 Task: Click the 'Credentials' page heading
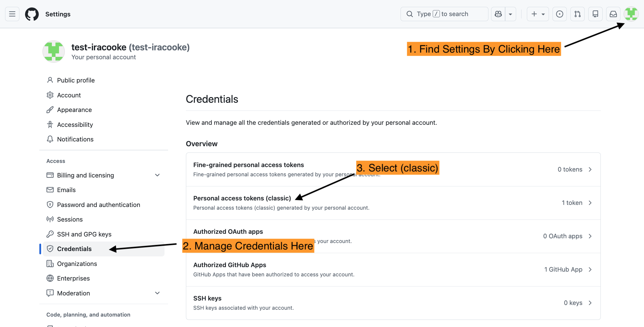tap(212, 99)
